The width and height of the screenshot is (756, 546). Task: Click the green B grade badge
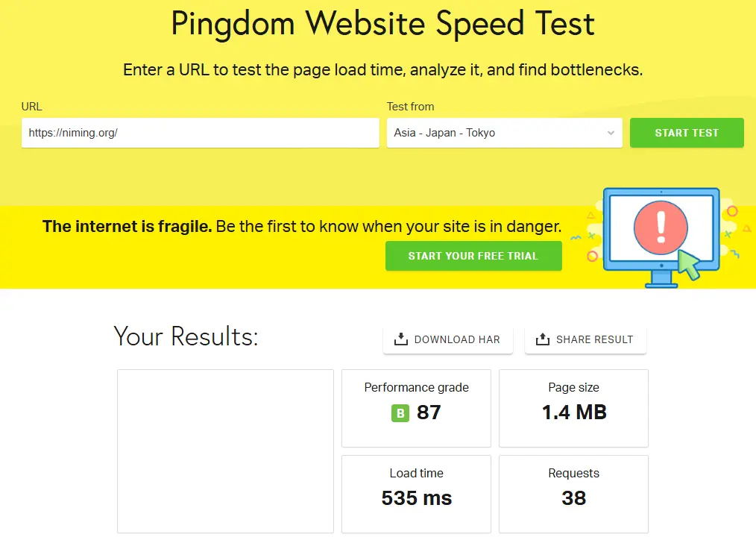(x=400, y=413)
